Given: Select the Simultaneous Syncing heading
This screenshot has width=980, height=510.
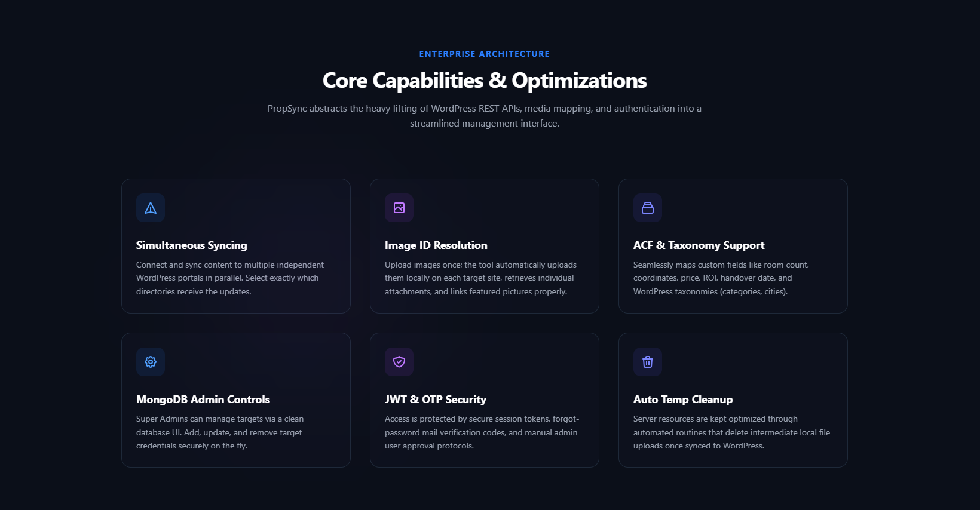Looking at the screenshot, I should [x=192, y=245].
